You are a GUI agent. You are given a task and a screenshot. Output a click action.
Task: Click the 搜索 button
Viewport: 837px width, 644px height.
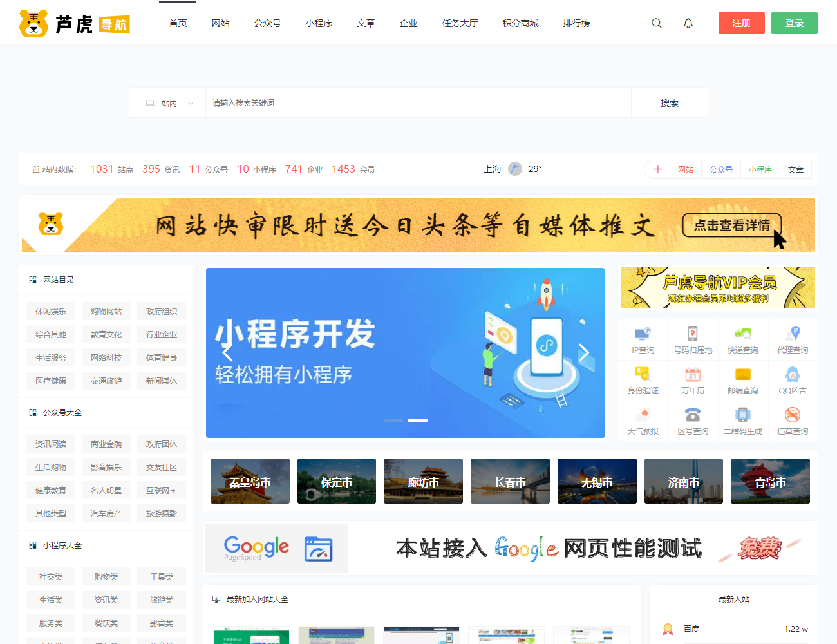coord(669,103)
